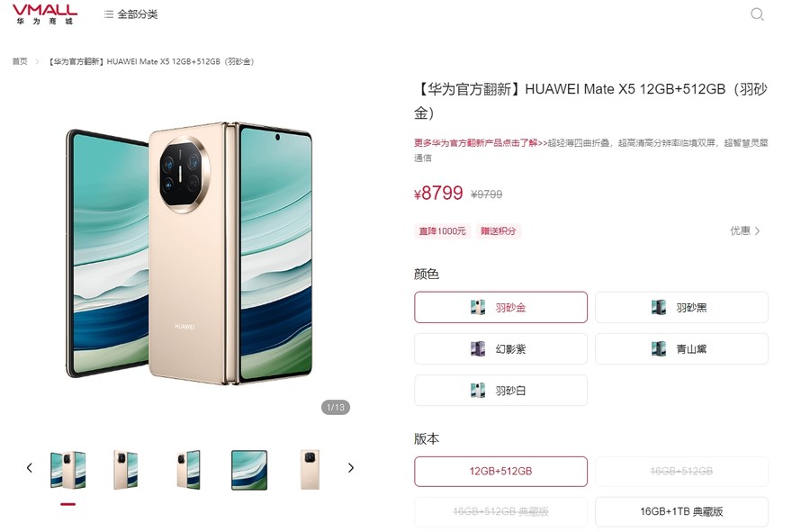The height and width of the screenshot is (532, 810).
Task: Show previous thumbnails with left arrow
Action: [x=30, y=468]
